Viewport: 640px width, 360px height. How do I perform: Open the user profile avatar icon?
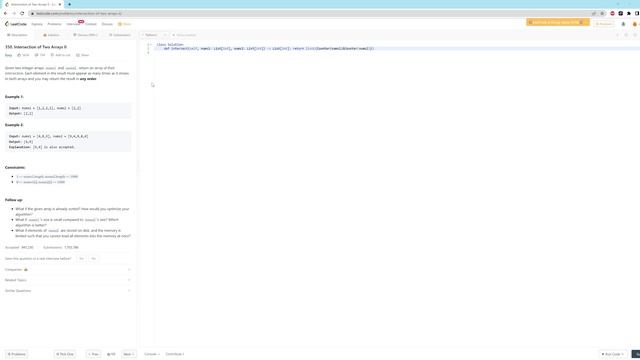[635, 24]
